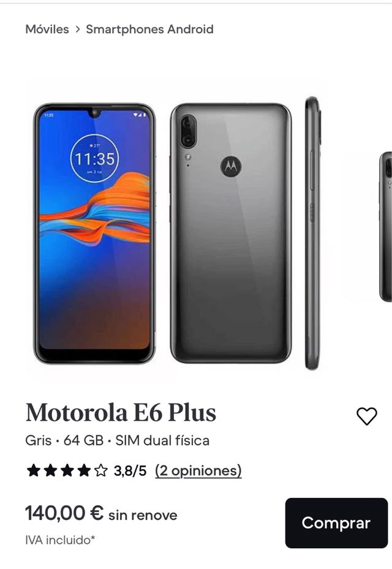Click the Comprar button
The image size is (392, 569).
click(336, 523)
